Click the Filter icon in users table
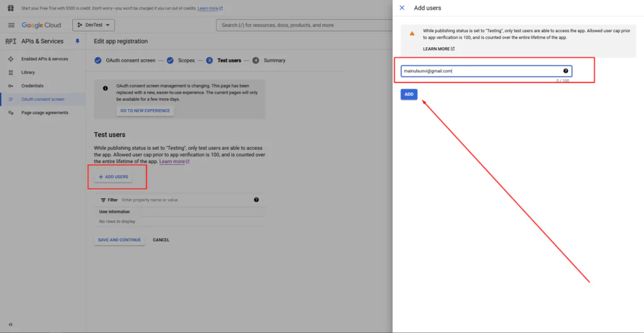 point(104,200)
